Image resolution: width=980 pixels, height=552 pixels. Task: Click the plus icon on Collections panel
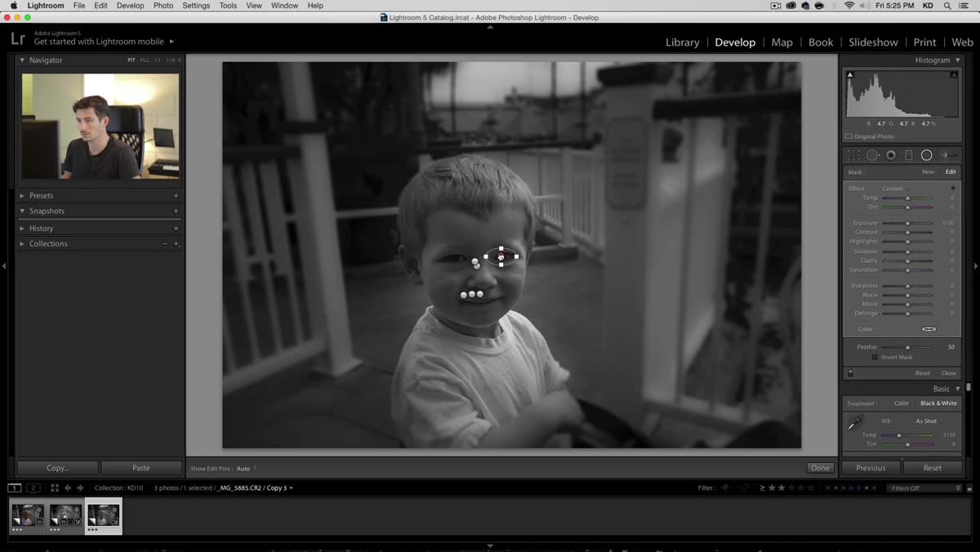[x=176, y=244]
